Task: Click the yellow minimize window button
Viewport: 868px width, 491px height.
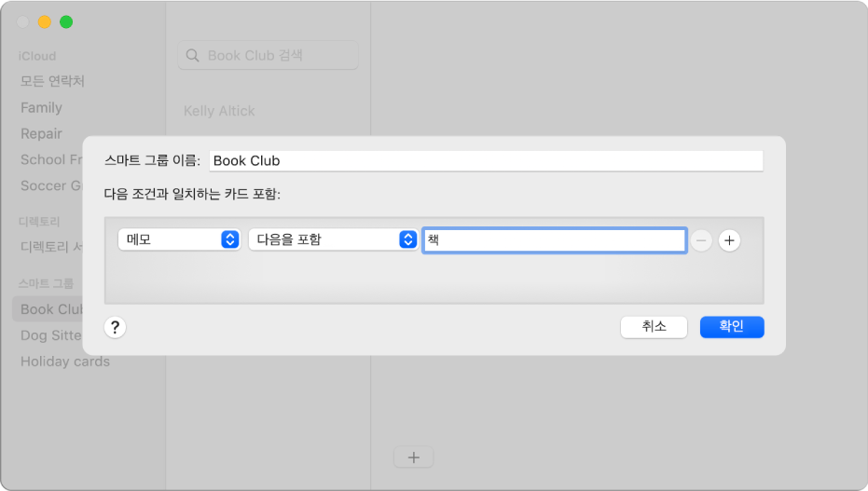Action: click(x=45, y=21)
